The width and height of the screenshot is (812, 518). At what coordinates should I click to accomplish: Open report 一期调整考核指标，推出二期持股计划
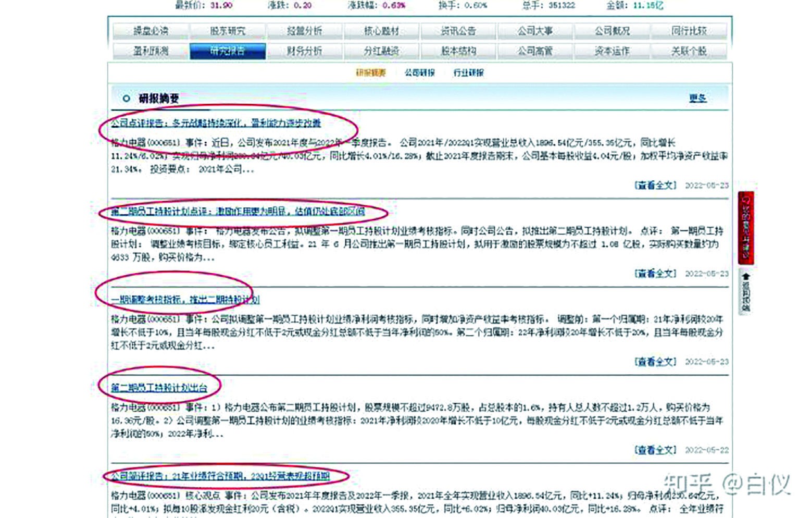185,300
